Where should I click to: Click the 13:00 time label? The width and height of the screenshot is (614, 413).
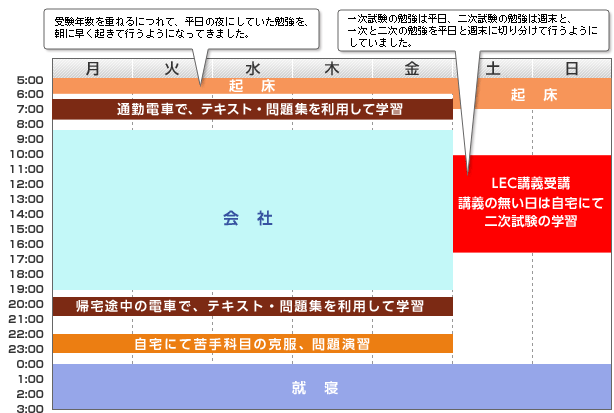[x=27, y=199]
